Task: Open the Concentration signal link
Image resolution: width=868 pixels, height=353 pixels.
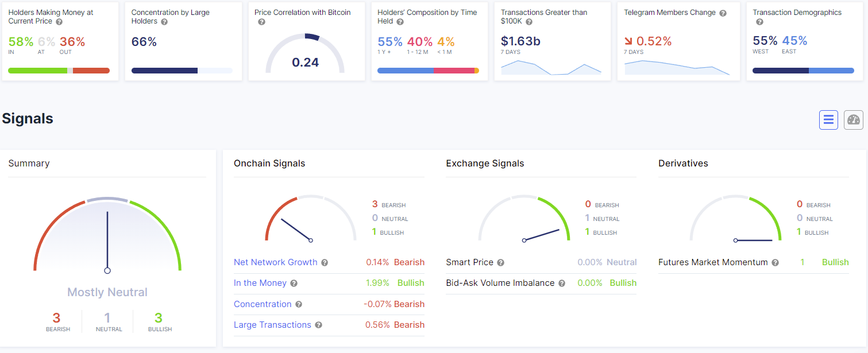Action: (x=263, y=304)
